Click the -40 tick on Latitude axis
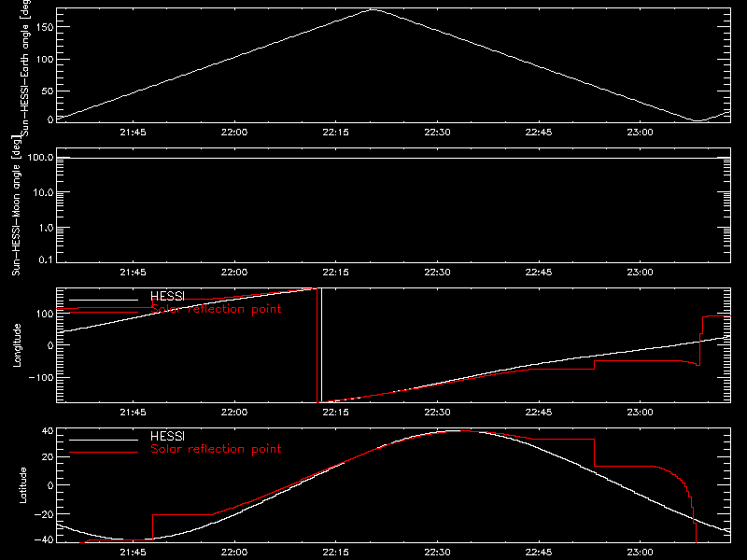The height and width of the screenshot is (560, 747). pyautogui.click(x=44, y=540)
